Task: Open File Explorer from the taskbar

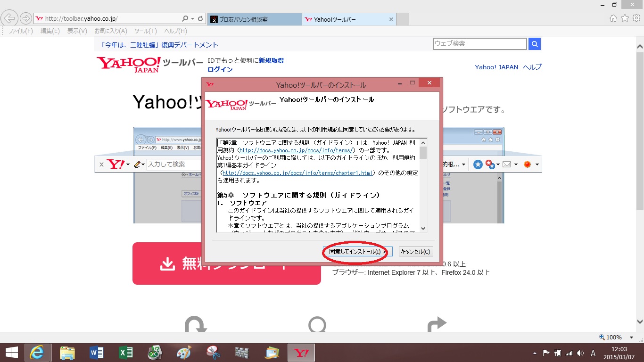Action: pos(67,353)
